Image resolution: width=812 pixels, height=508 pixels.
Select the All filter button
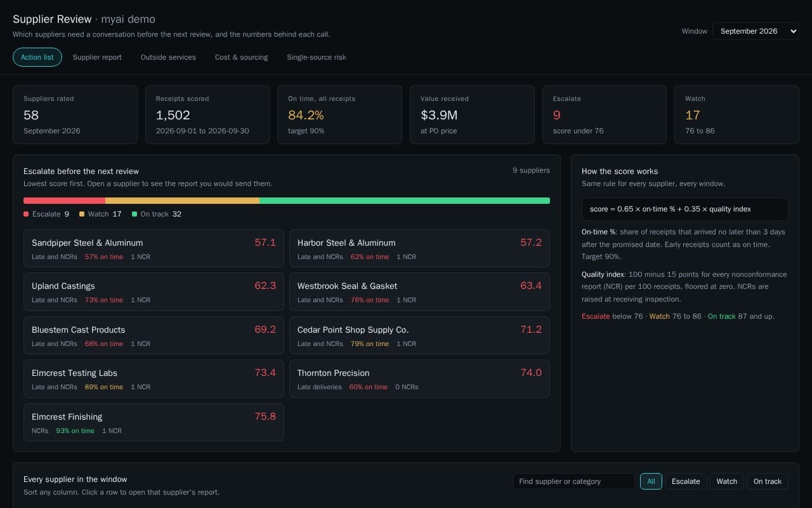[x=651, y=481]
